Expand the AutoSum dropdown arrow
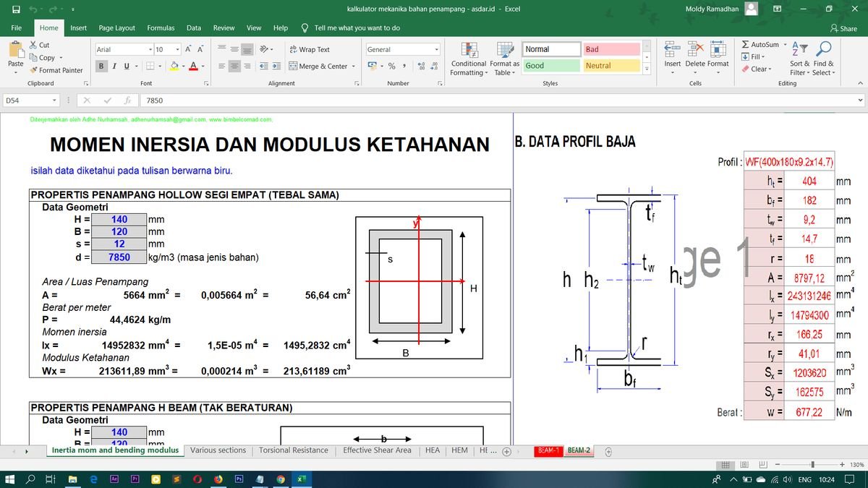The image size is (868, 488). (784, 45)
